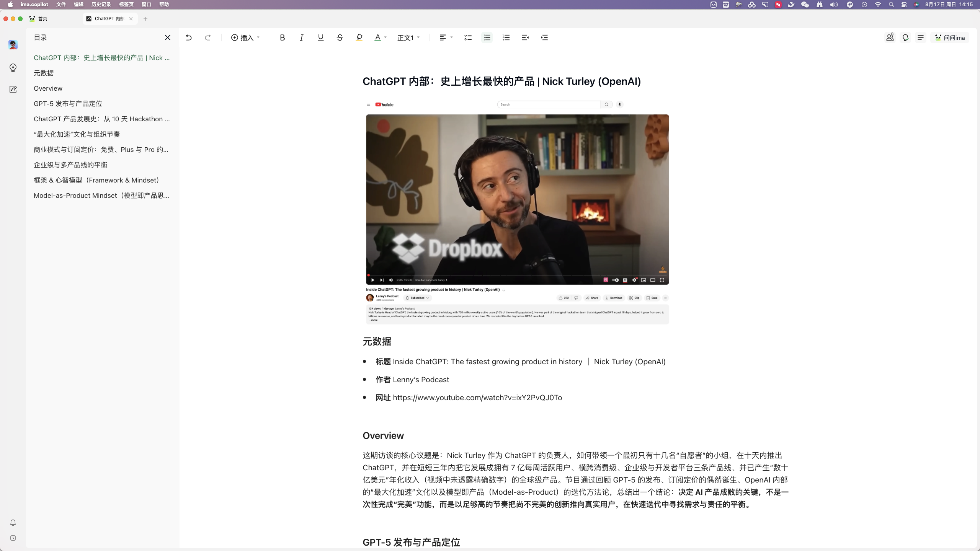Add a new tab
Screen dimensions: 980x551
[x=145, y=18]
